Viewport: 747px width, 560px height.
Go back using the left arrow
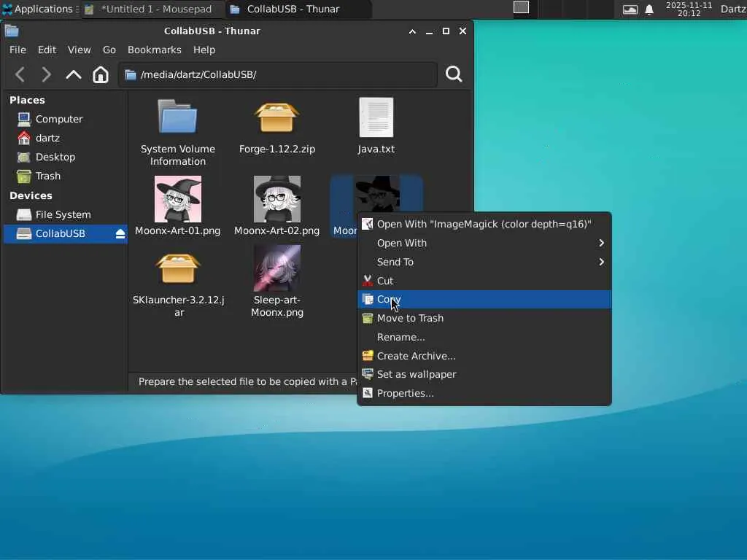[x=20, y=74]
